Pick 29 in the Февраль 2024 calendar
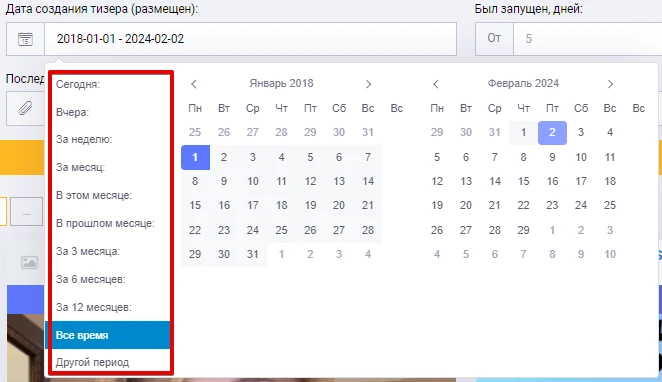This screenshot has height=382, width=662. coord(524,230)
